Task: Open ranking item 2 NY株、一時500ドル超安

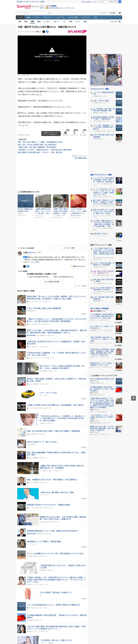Action: pyautogui.click(x=101, y=101)
